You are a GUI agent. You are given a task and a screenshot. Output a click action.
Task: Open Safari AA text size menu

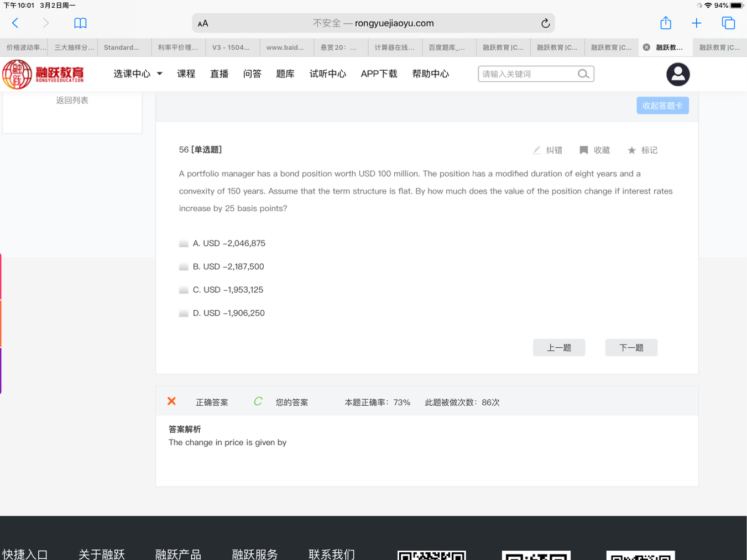[203, 23]
